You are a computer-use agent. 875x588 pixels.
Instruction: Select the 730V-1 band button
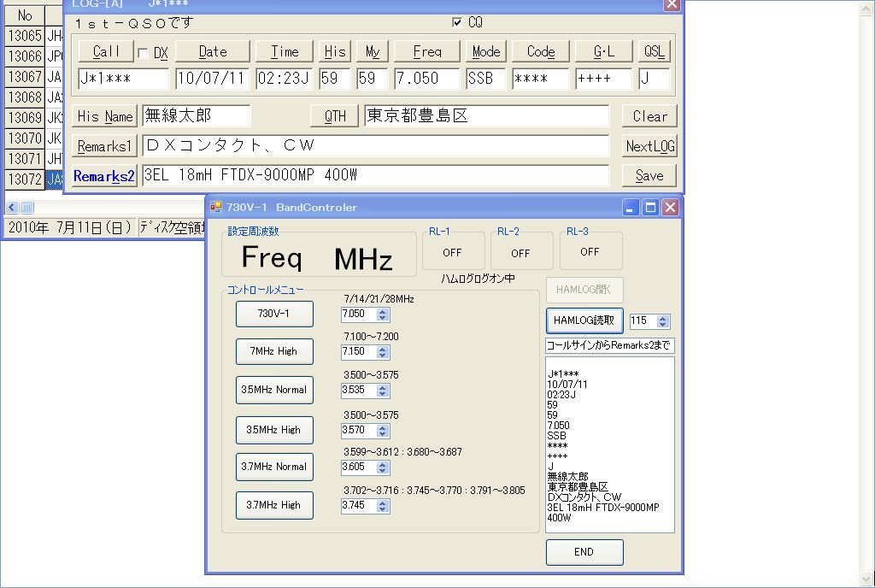coord(274,314)
